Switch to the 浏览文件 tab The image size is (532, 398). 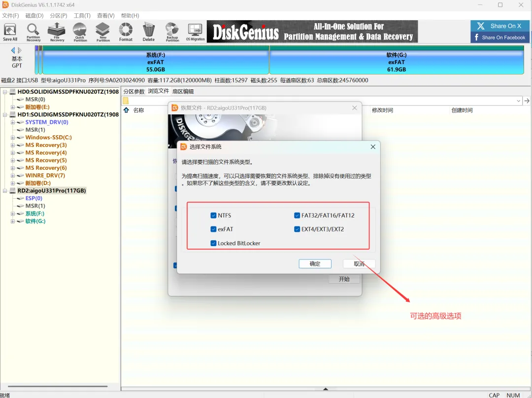click(159, 91)
